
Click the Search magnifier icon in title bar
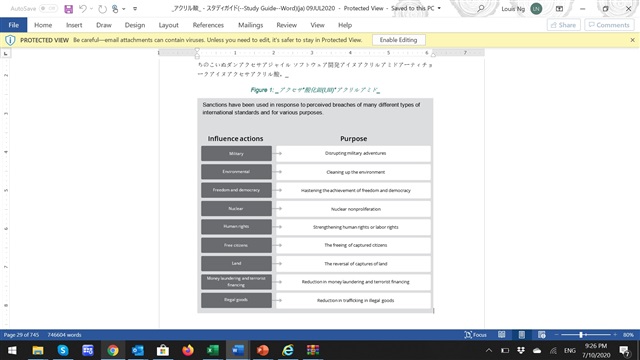(481, 9)
